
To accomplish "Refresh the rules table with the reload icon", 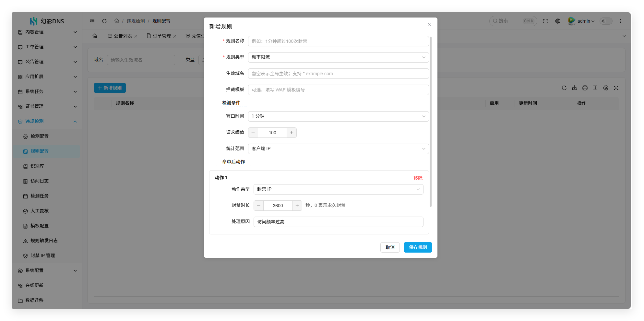I will pos(564,88).
